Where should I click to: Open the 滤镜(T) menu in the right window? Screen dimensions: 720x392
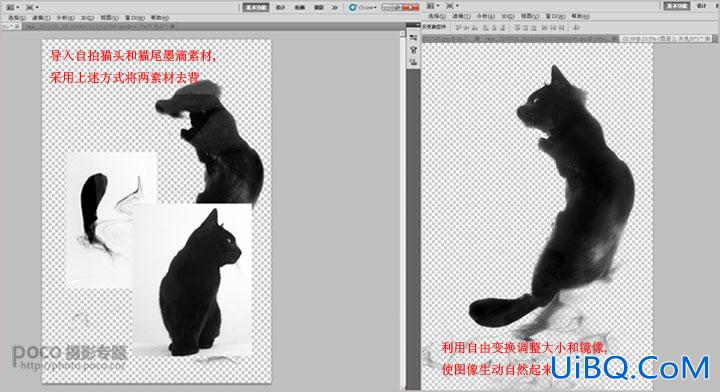pyautogui.click(x=461, y=16)
